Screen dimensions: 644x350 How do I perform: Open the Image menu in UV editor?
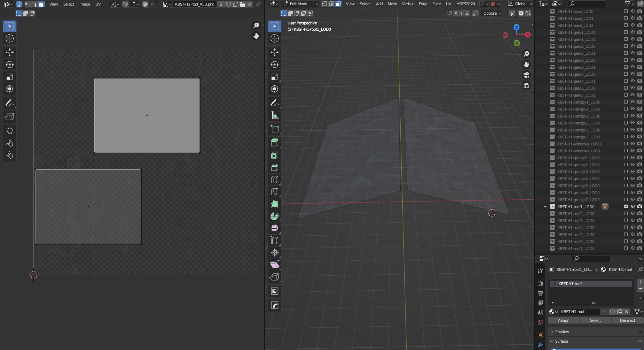click(85, 4)
